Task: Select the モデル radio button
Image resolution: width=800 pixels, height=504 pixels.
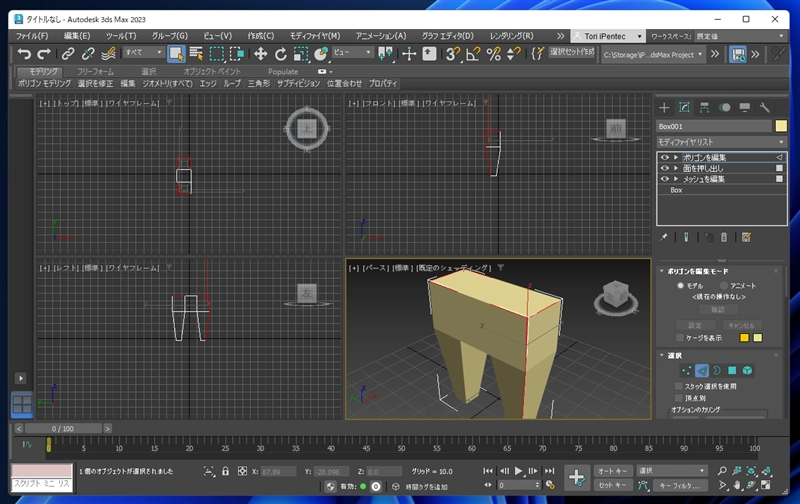Action: click(680, 286)
